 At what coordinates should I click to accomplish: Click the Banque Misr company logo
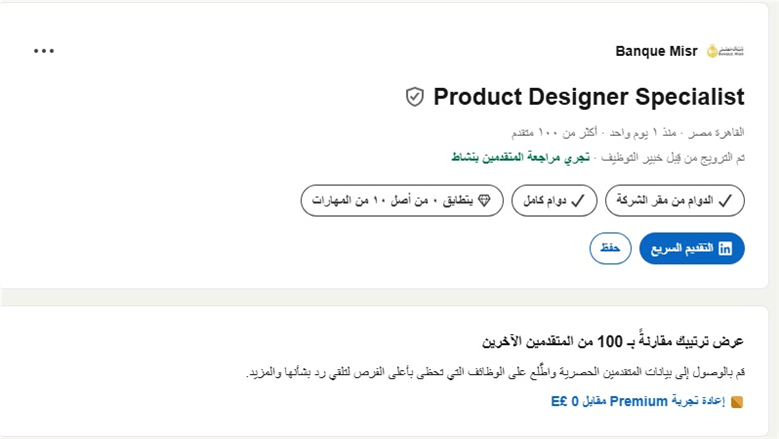click(x=725, y=51)
